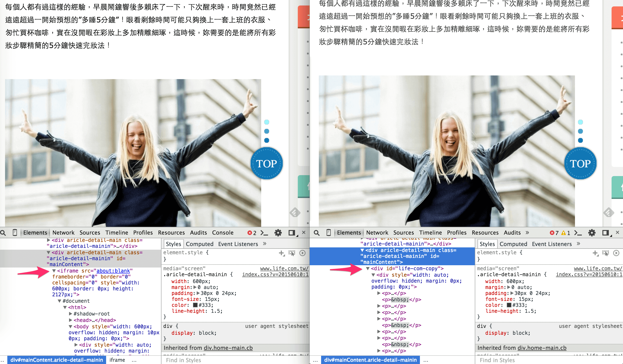Screen dimensions: 623x364
Task: Collapse div life-com-copy node in right tree
Action: (368, 269)
